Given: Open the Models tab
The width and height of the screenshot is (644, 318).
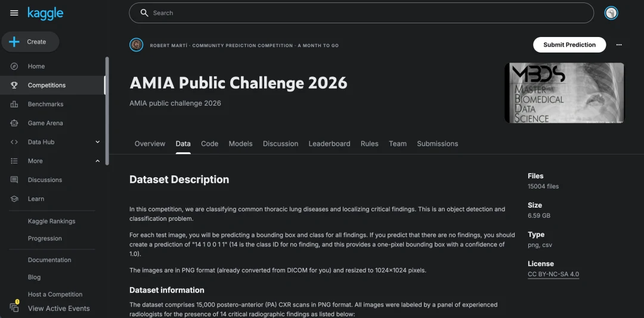Looking at the screenshot, I should [x=241, y=144].
